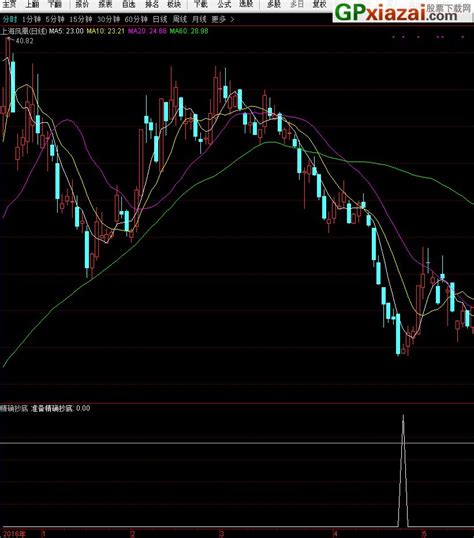This screenshot has height=538, width=474.
Task: Click the MA60 moving average label
Action: click(189, 31)
